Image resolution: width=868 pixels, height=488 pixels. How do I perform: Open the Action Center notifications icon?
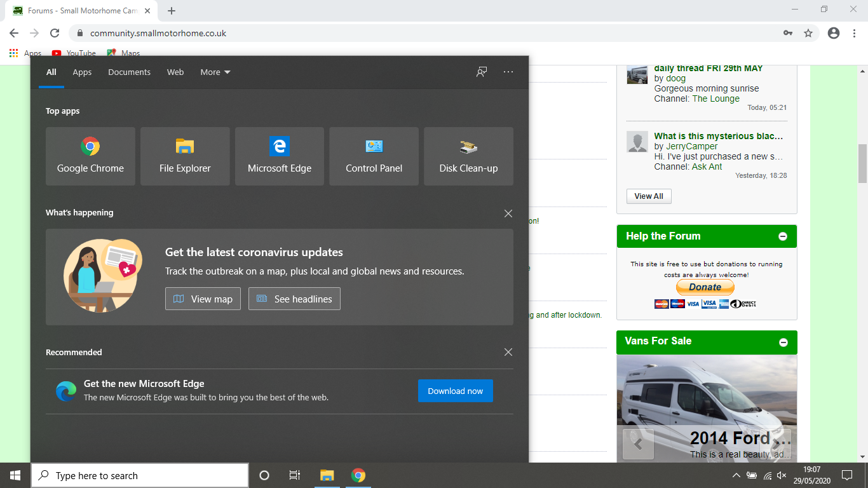846,475
